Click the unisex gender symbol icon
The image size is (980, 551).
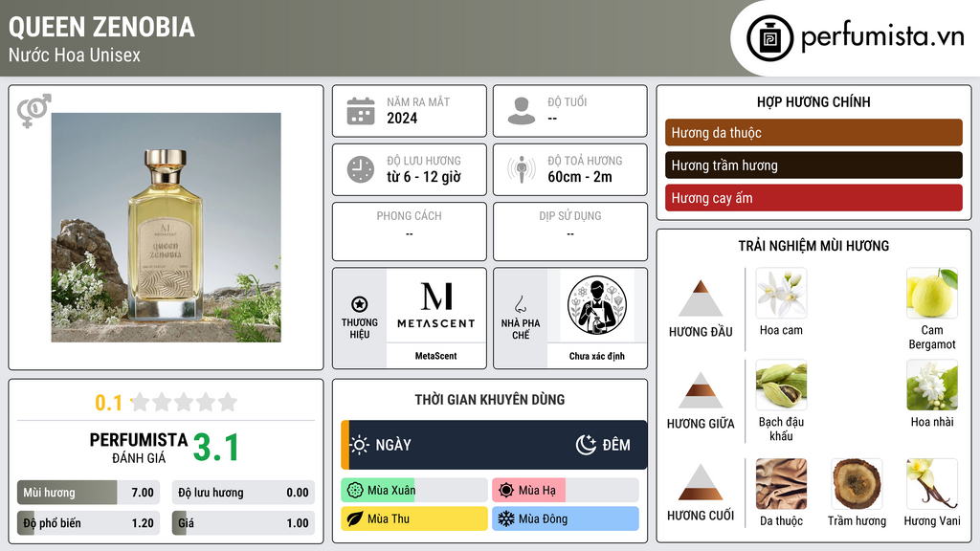click(x=33, y=111)
